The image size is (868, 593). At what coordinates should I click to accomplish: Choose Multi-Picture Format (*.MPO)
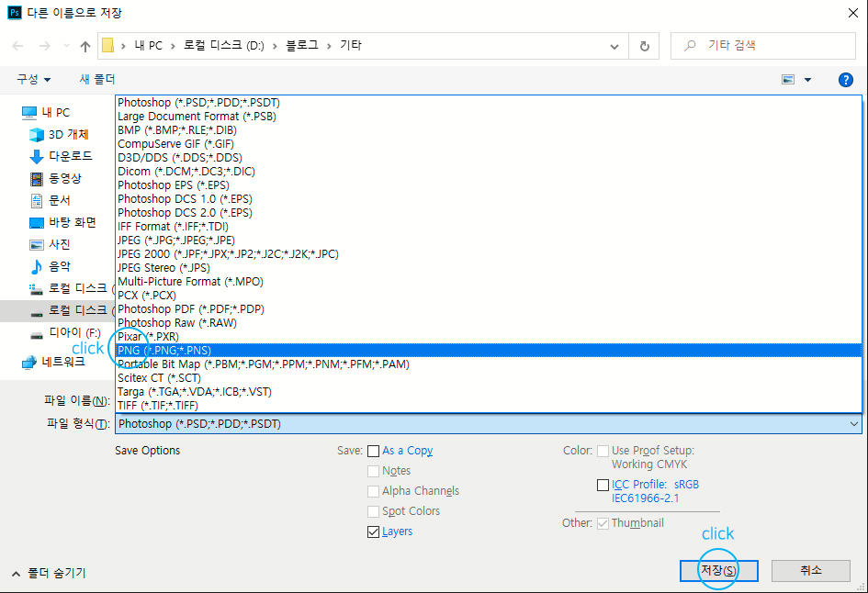click(489, 282)
